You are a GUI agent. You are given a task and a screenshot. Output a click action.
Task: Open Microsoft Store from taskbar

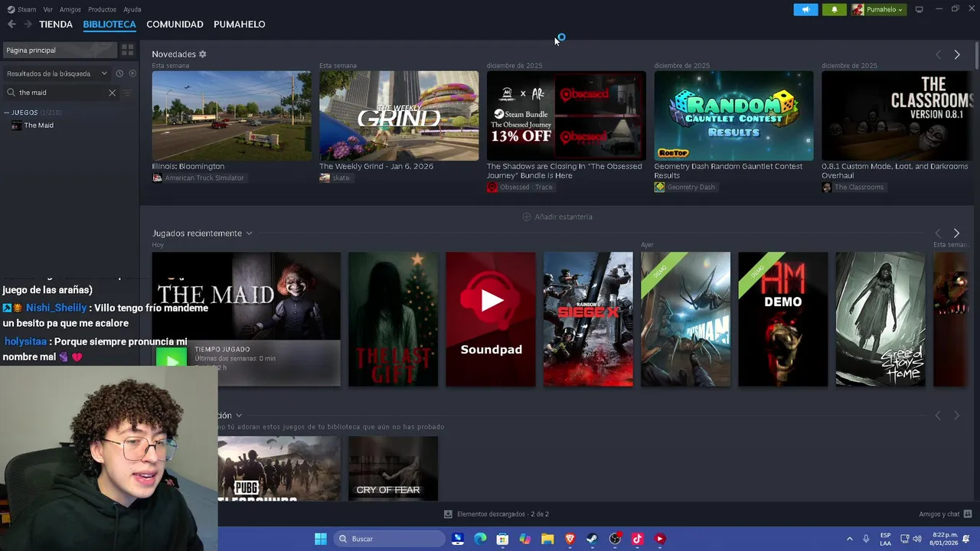[x=502, y=539]
